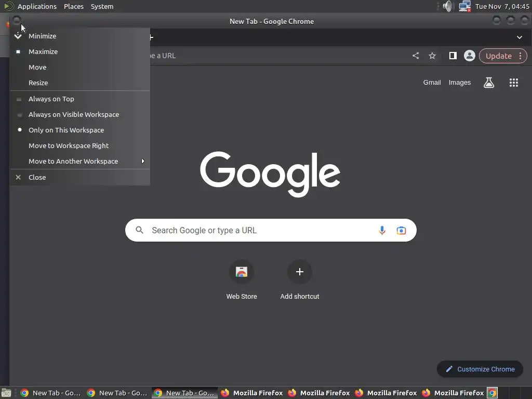Open the Places menu
Image resolution: width=532 pixels, height=399 pixels.
(x=74, y=6)
